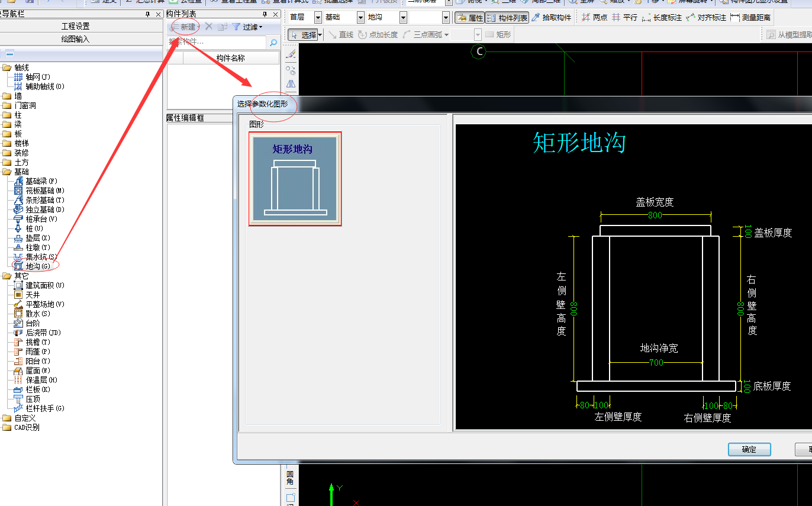The height and width of the screenshot is (506, 812).
Task: Activate 两点 axis tool
Action: 594,18
